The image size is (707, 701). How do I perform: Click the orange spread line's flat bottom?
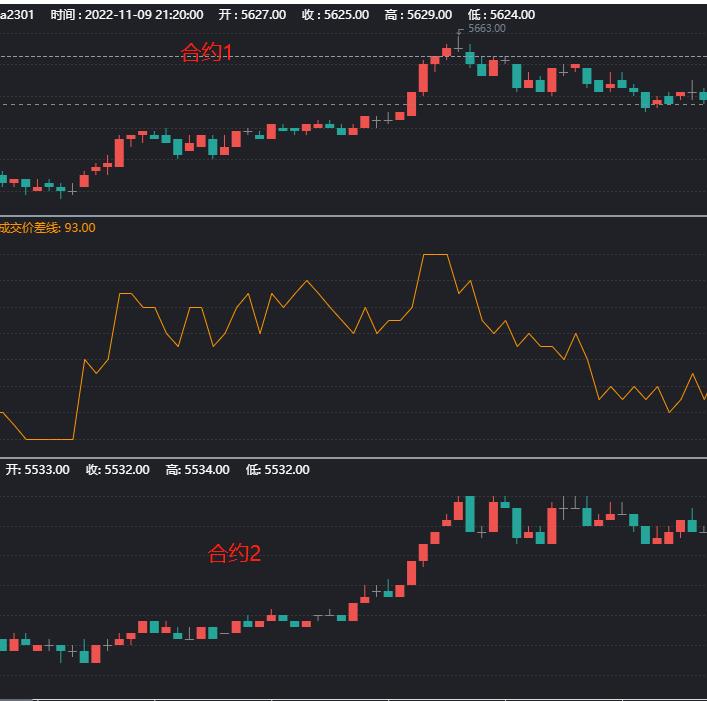(50, 439)
